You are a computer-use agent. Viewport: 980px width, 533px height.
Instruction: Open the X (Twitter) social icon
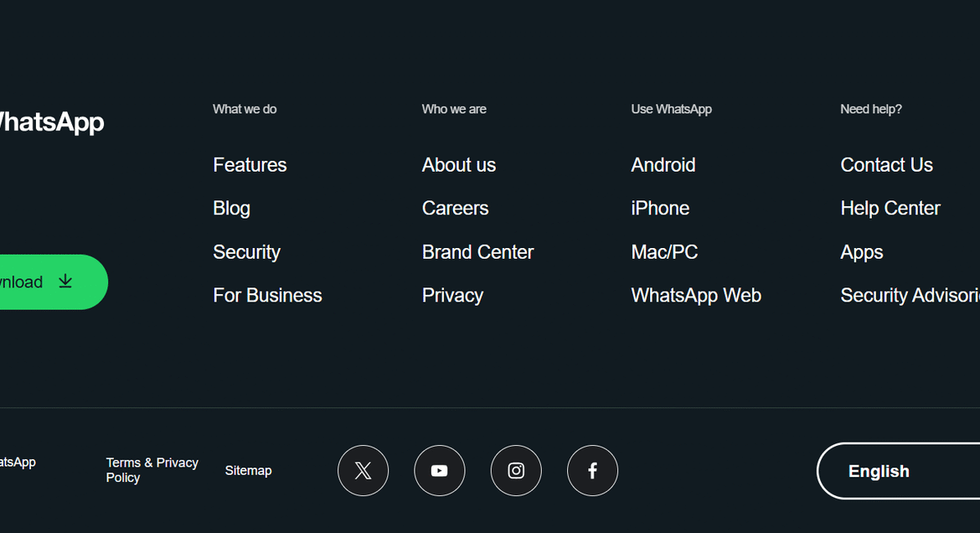coord(363,471)
